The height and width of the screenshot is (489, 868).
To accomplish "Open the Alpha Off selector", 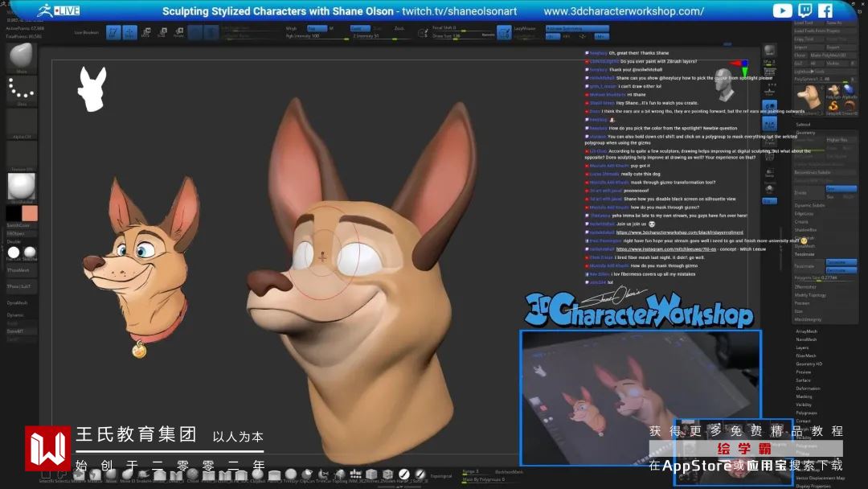I will point(22,124).
